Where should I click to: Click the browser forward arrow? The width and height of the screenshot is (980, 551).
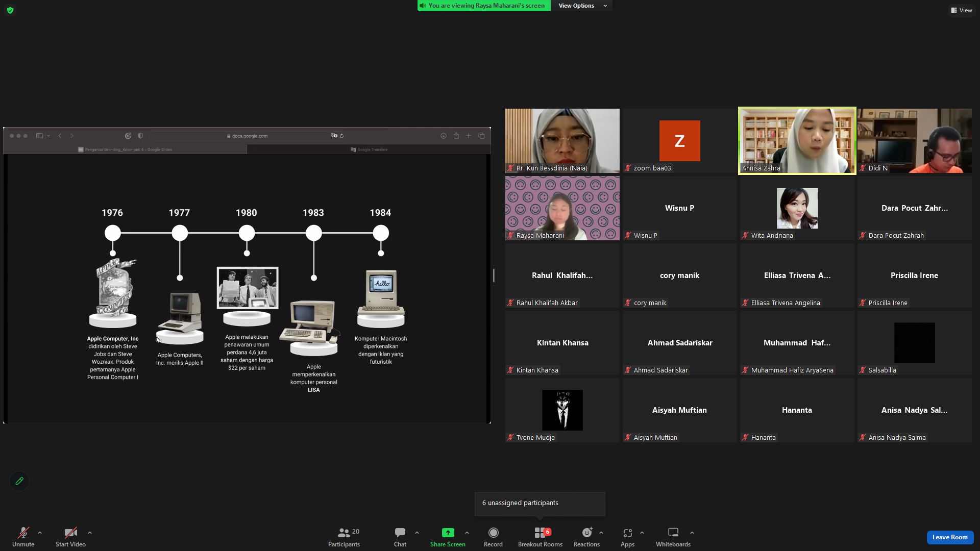[x=72, y=136]
